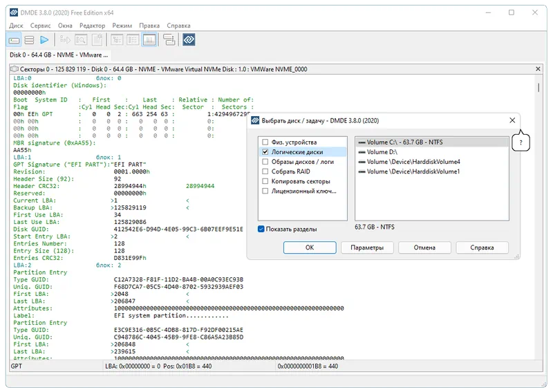Click the partitions list toolbar icon
The width and height of the screenshot is (553, 392).
30,40
